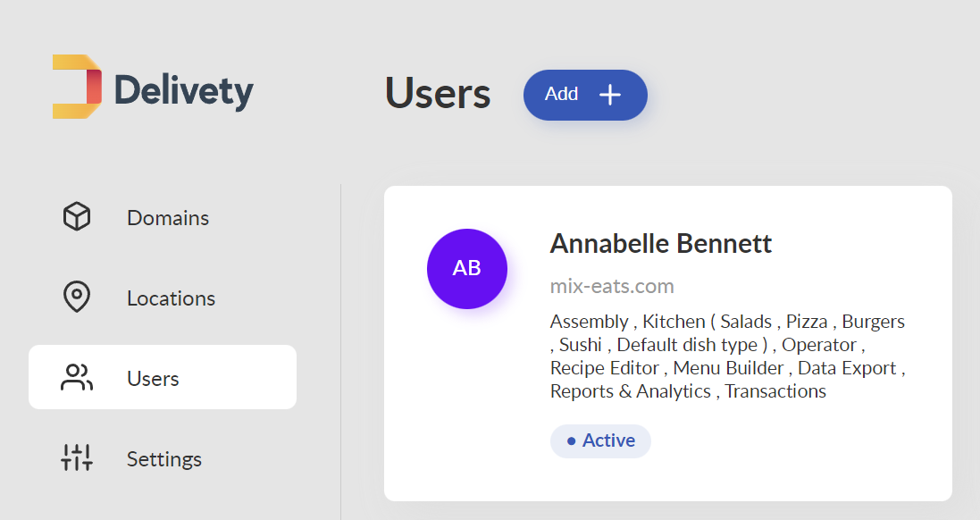The width and height of the screenshot is (980, 520).
Task: Open the Settings menu item
Action: click(x=163, y=457)
